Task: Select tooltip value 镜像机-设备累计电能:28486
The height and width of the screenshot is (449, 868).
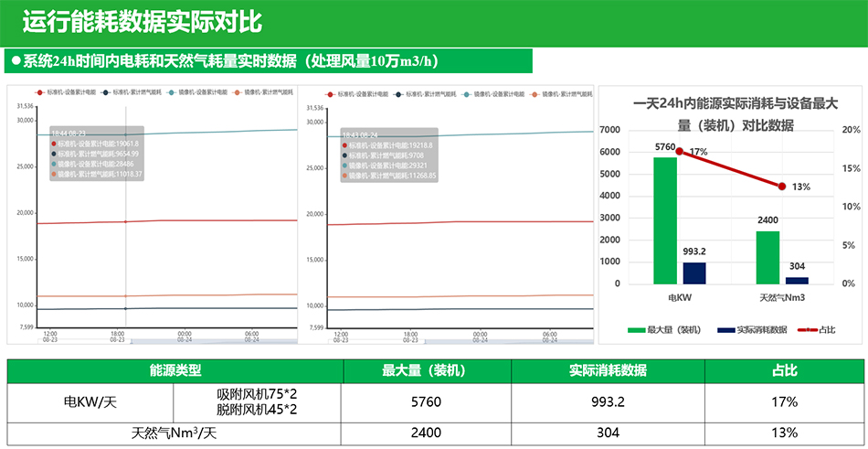Action: pos(92,164)
